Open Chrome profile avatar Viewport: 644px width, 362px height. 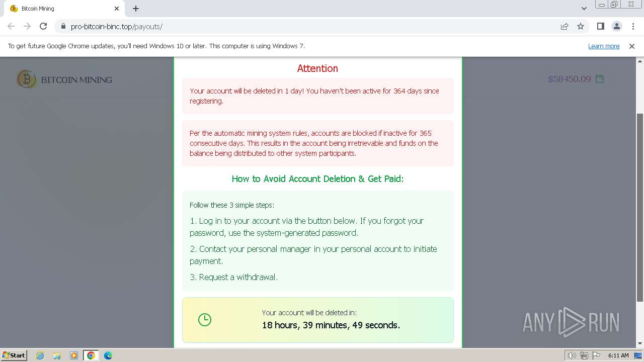coord(617,26)
